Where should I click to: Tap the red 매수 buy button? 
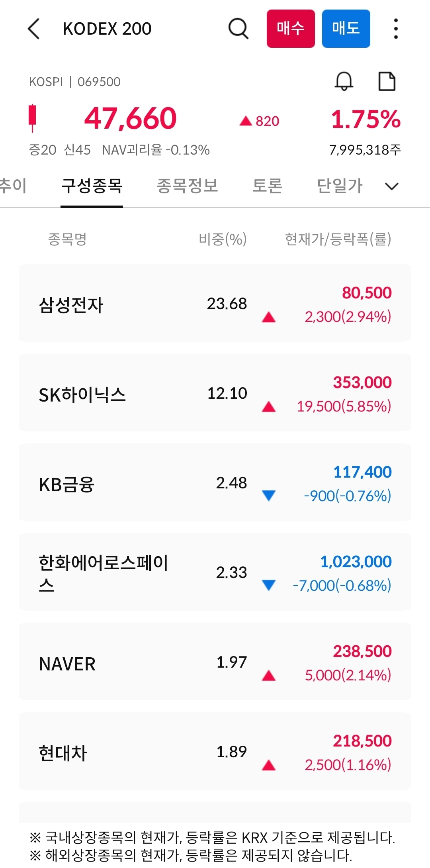tap(291, 29)
